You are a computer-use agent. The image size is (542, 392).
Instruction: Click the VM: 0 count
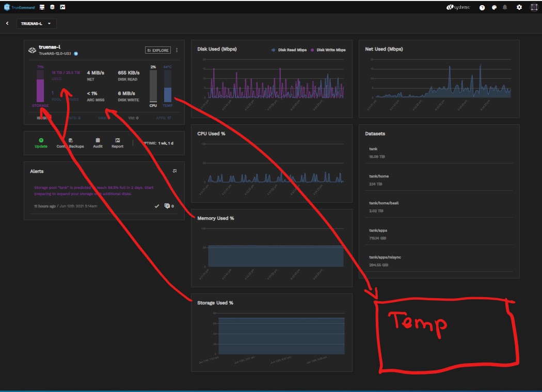pyautogui.click(x=133, y=118)
